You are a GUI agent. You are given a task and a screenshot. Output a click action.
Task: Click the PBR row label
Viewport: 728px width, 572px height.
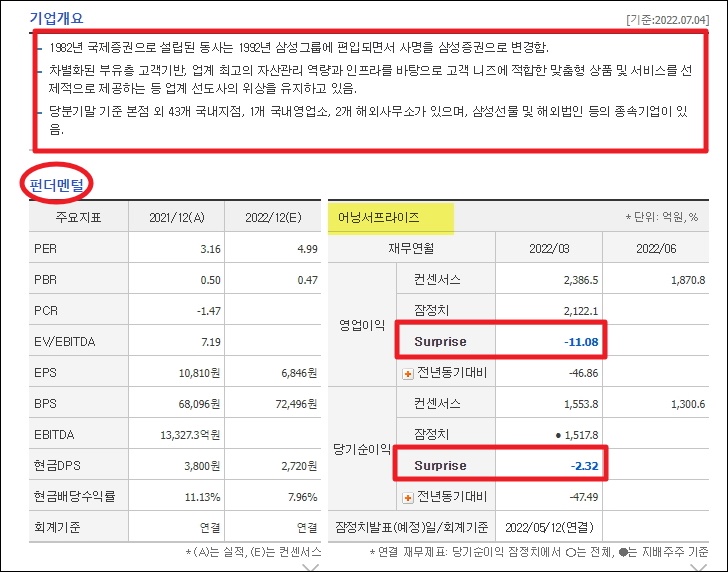pyautogui.click(x=46, y=280)
